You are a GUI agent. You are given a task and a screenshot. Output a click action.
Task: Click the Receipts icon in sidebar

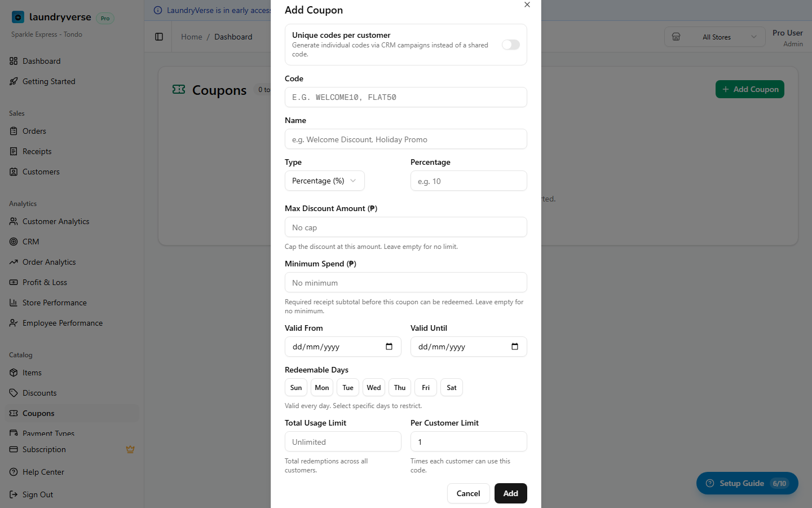(14, 151)
